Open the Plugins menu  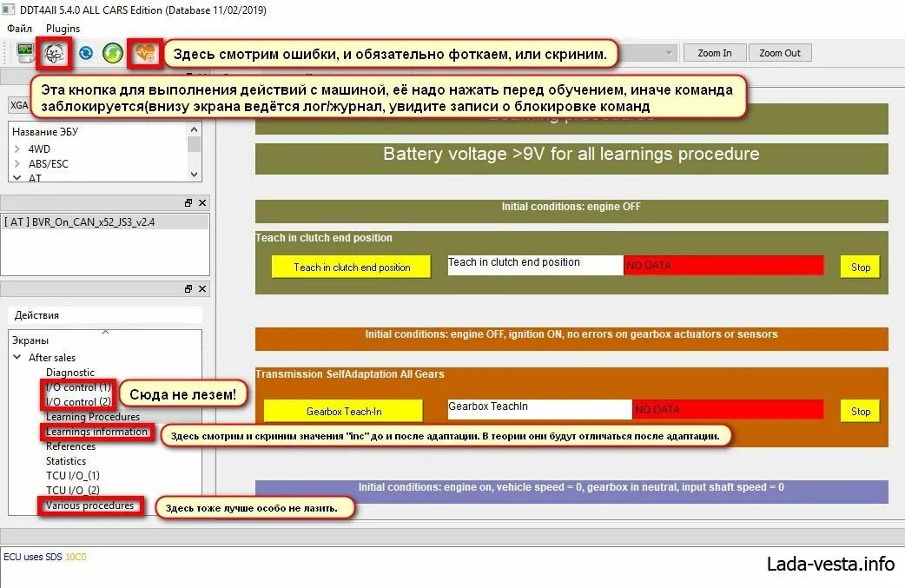63,29
